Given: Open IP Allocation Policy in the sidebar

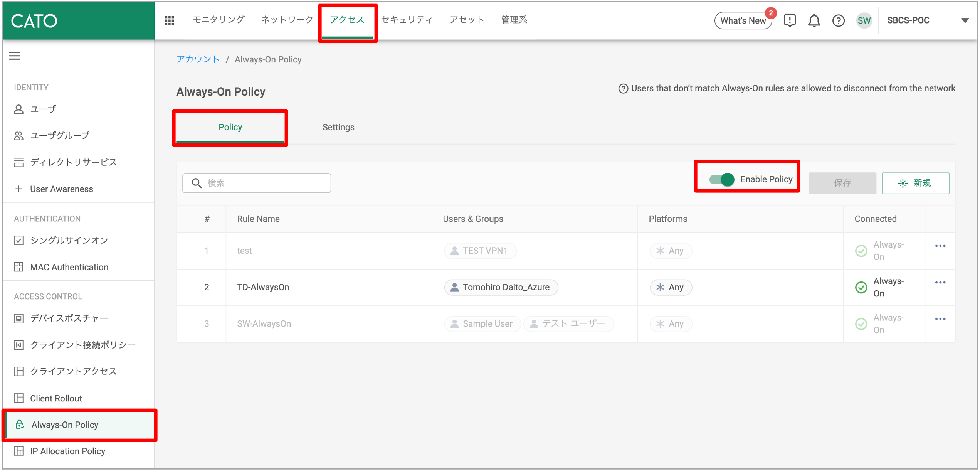Looking at the screenshot, I should (79, 451).
